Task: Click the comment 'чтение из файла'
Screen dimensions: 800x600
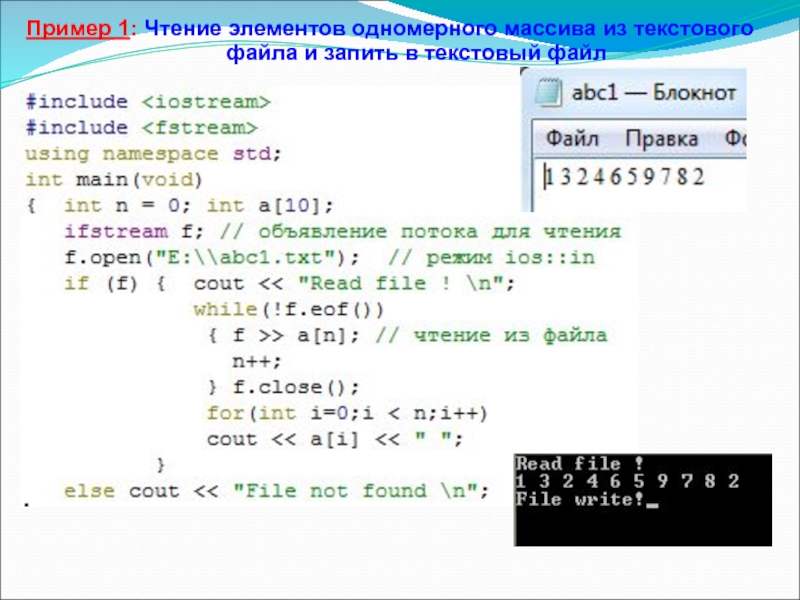Action: click(x=510, y=335)
